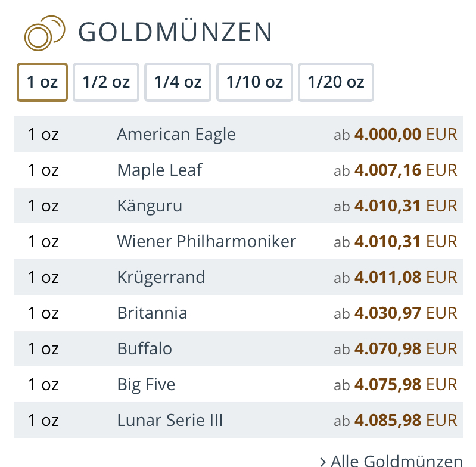This screenshot has width=476, height=467.
Task: Open the Britannia gold coin
Action: point(152,313)
